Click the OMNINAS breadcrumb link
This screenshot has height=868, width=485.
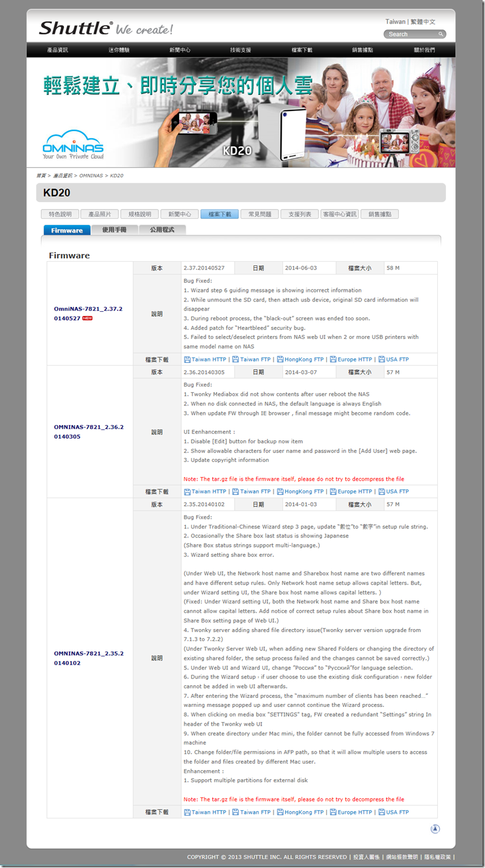point(91,176)
